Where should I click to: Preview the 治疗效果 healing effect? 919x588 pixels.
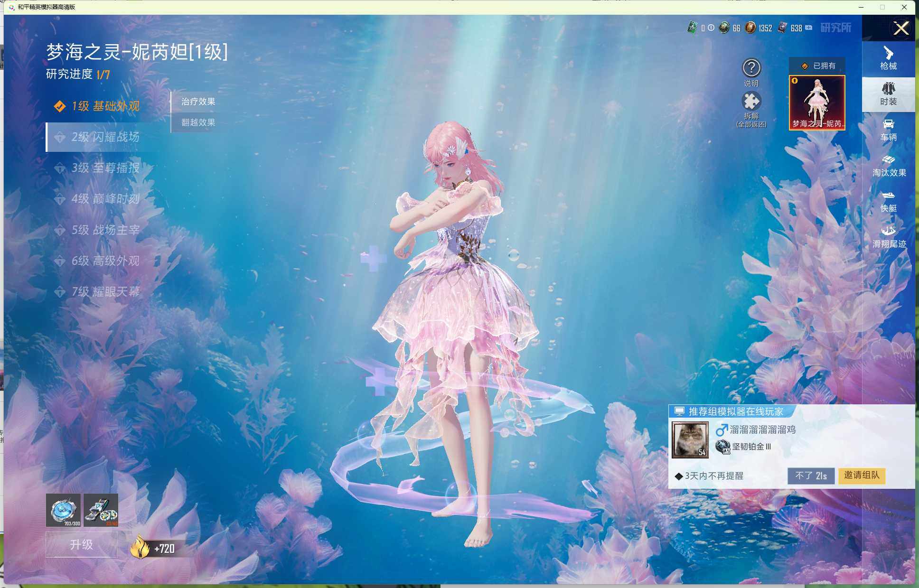pos(198,102)
